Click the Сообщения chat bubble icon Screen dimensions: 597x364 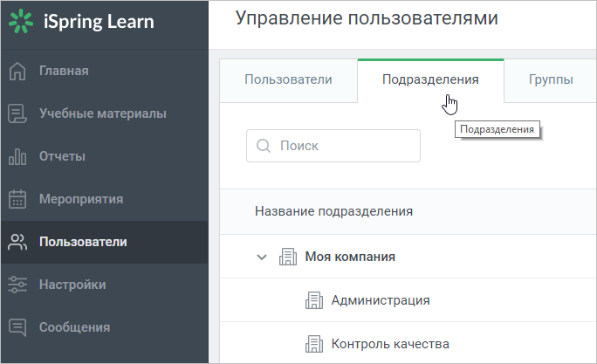17,327
